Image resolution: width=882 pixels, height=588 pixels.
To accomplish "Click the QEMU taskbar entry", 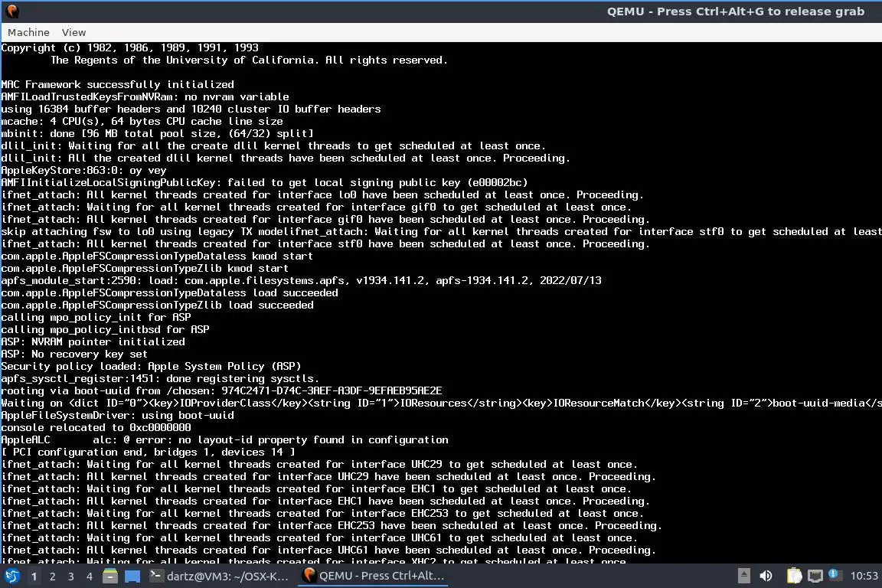I will tap(374, 577).
